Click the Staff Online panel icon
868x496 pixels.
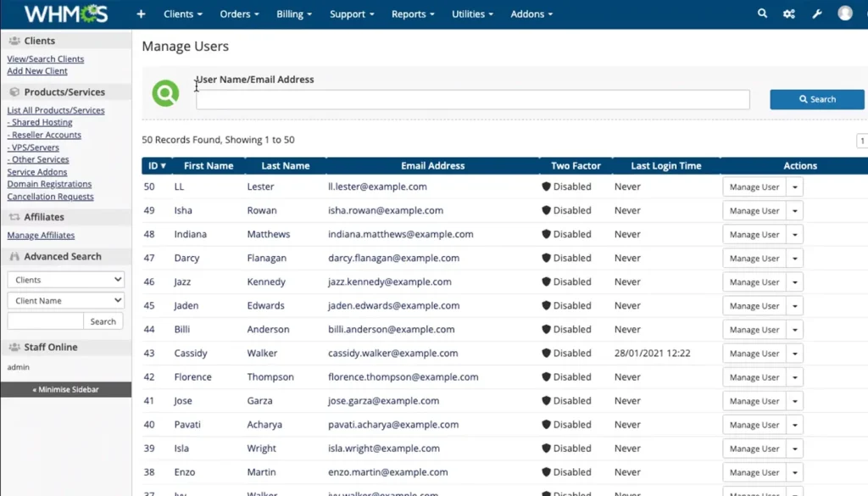tap(14, 347)
